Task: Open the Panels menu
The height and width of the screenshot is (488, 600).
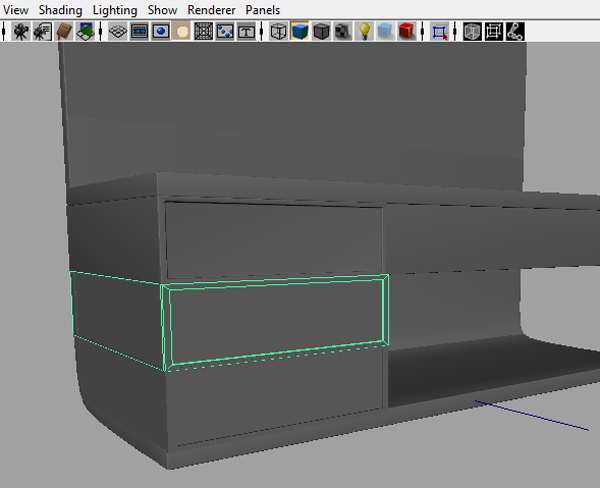Action: coord(262,10)
